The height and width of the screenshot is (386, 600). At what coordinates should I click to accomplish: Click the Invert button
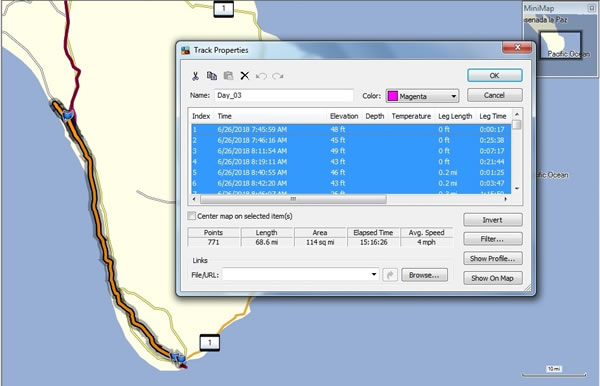[x=492, y=220]
